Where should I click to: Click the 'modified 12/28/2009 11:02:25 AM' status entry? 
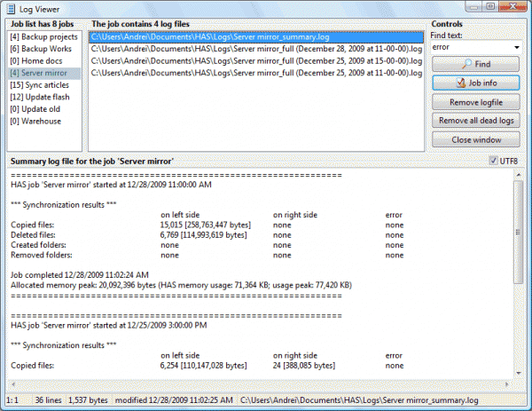[174, 400]
